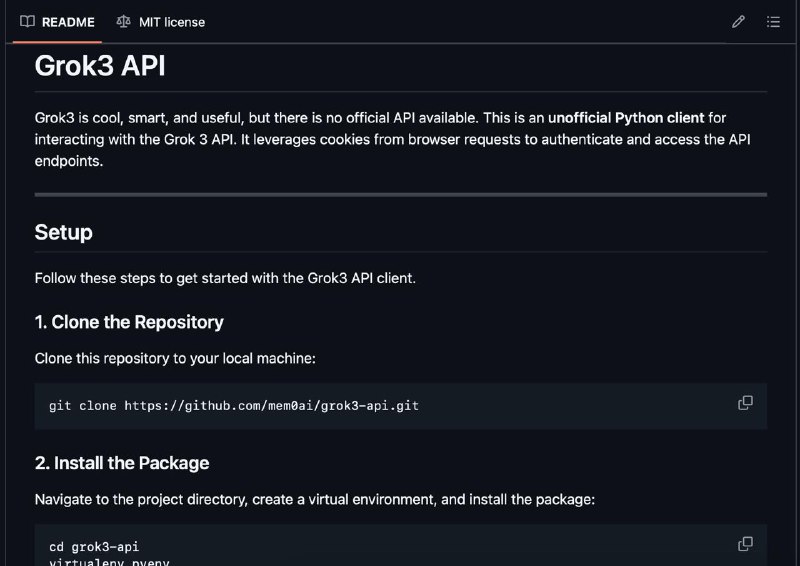This screenshot has width=800, height=566.
Task: Click the README book icon
Action: (27, 21)
